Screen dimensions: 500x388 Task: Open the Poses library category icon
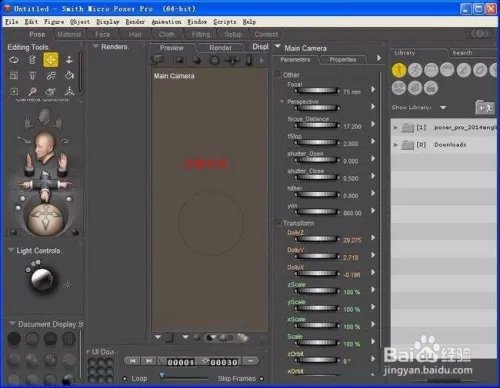415,70
